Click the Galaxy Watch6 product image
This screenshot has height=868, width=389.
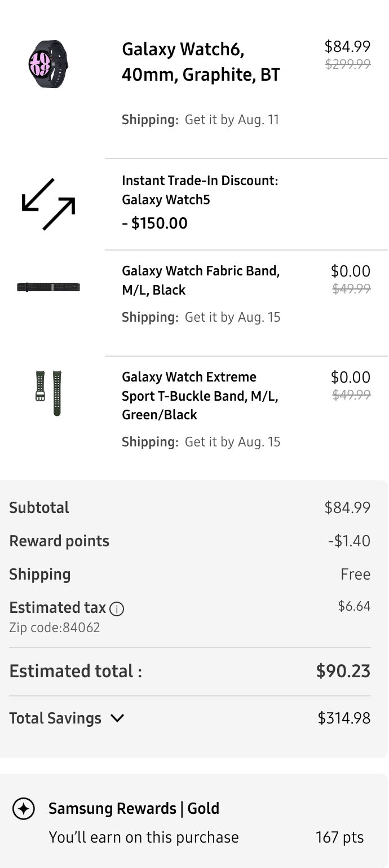pyautogui.click(x=48, y=64)
